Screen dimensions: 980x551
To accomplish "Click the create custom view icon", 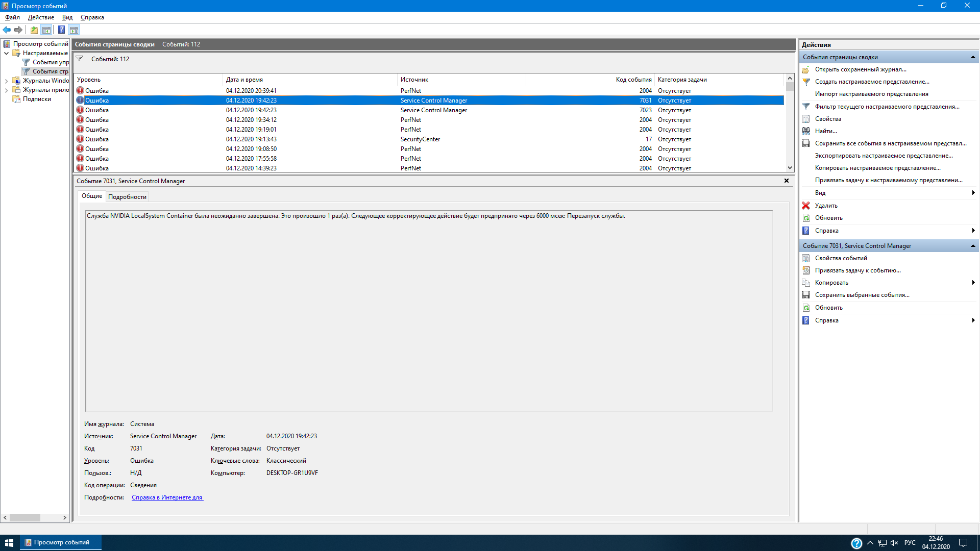I will 805,82.
